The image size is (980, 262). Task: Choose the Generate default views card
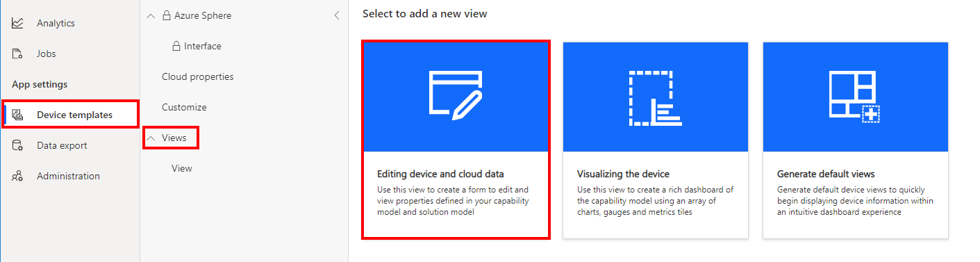856,140
